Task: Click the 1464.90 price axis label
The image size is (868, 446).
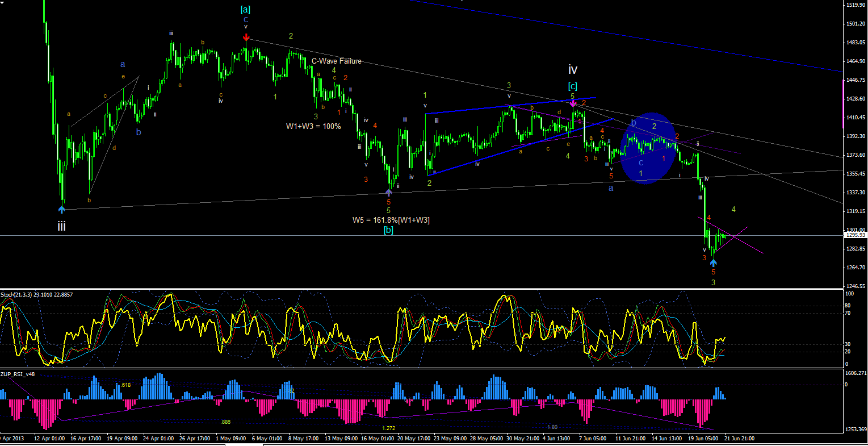Action: (x=856, y=61)
